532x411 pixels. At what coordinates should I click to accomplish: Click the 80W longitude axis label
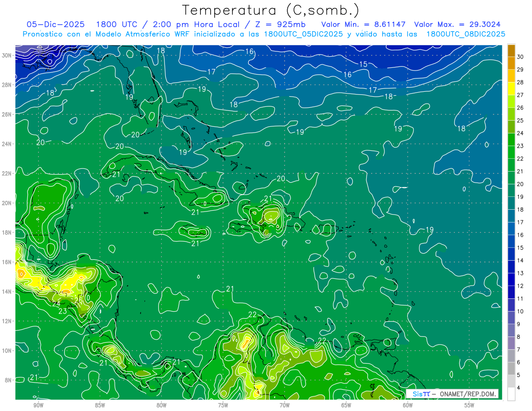(x=161, y=405)
